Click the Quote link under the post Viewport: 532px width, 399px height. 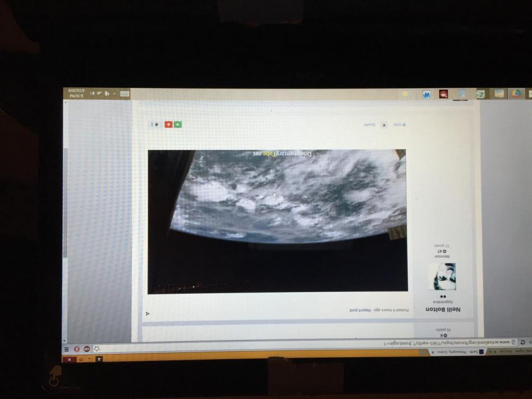point(370,125)
